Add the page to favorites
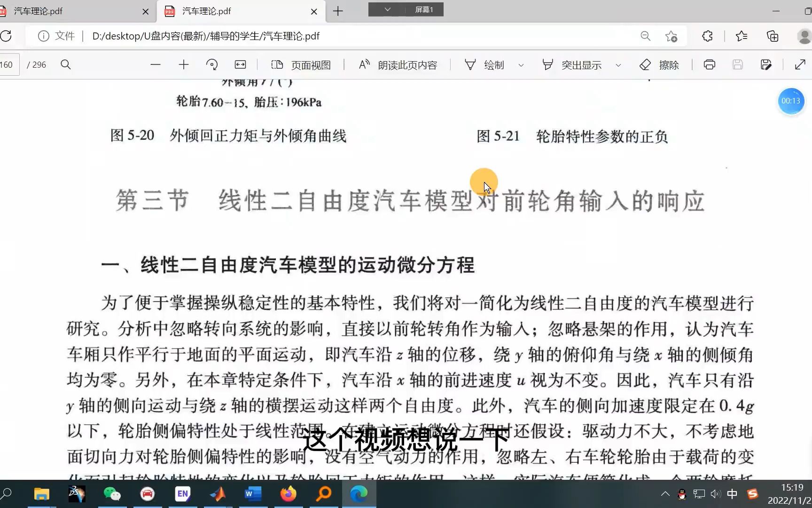812x508 pixels. tap(671, 36)
